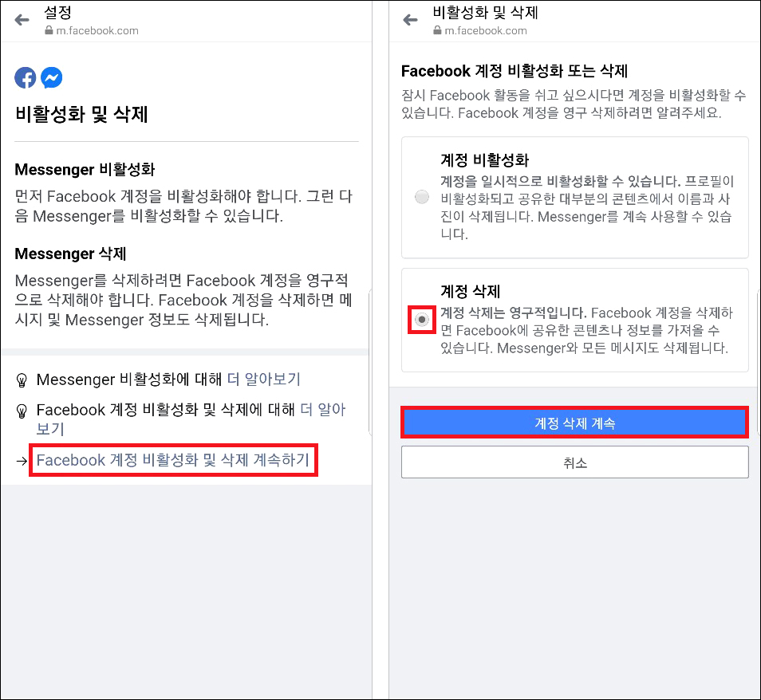Image resolution: width=761 pixels, height=700 pixels.
Task: Click the back arrow beside 설정
Action: pyautogui.click(x=22, y=20)
